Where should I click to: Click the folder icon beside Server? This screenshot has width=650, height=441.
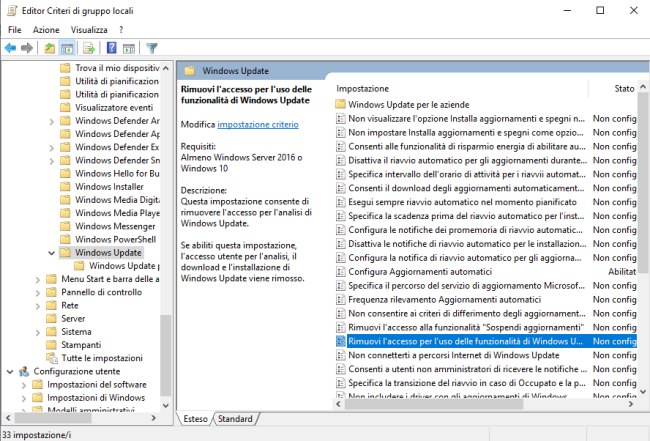tap(51, 318)
